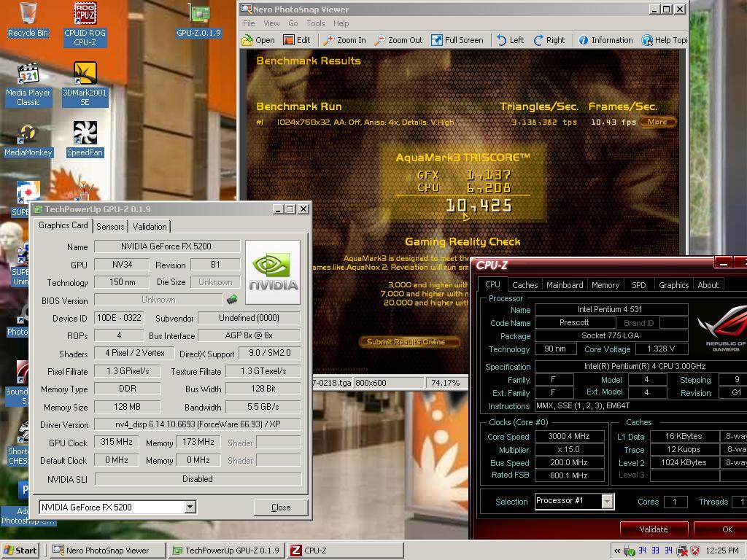
Task: Click the red shield tray icon
Action: point(695,551)
